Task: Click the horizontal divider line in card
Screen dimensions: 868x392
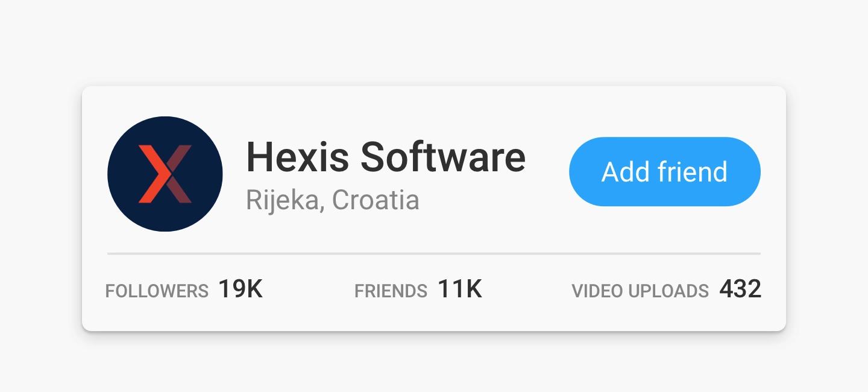Action: pyautogui.click(x=434, y=254)
